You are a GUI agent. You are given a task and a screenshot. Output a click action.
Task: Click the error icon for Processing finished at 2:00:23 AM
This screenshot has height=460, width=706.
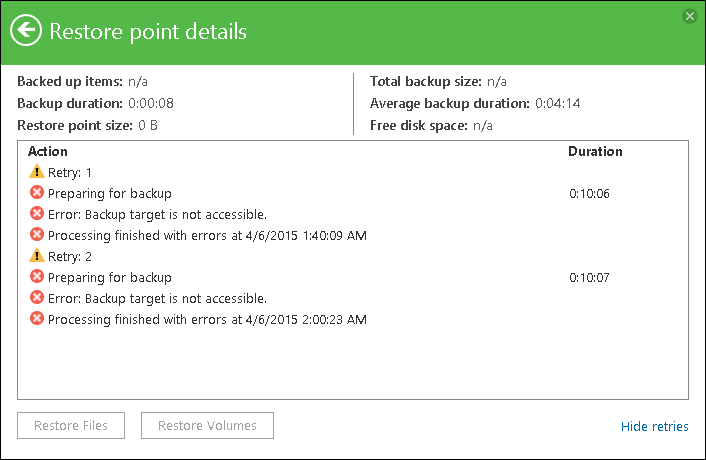37,319
